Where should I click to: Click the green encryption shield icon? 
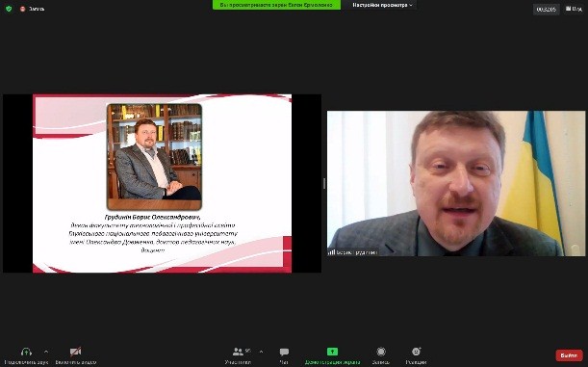pyautogui.click(x=9, y=9)
